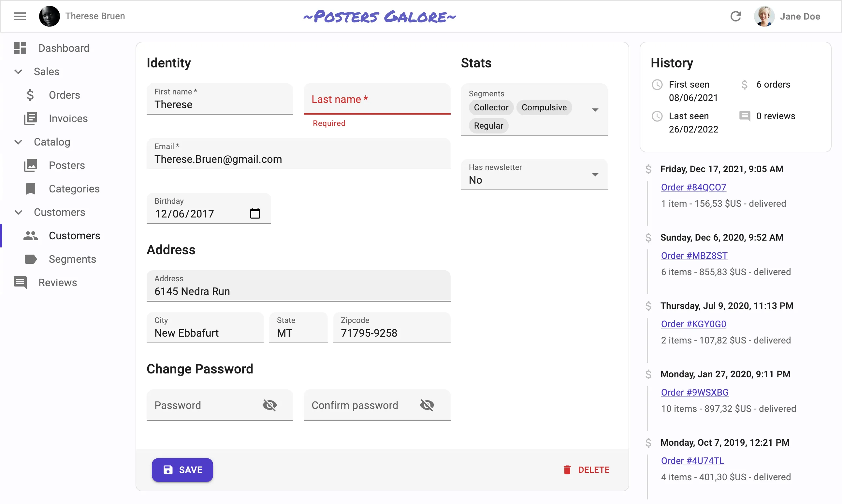Select the Segments tag icon in sidebar

tap(30, 259)
